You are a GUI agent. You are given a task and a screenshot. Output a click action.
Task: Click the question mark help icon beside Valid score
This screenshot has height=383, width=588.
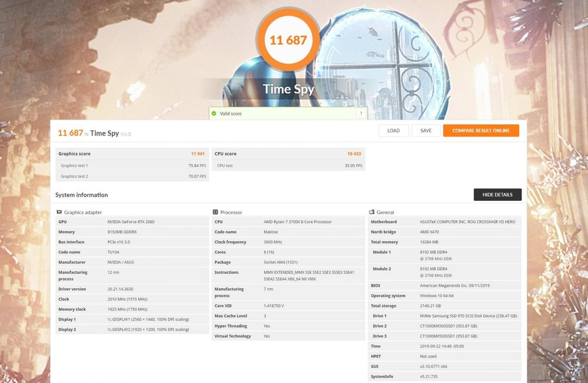(x=361, y=113)
